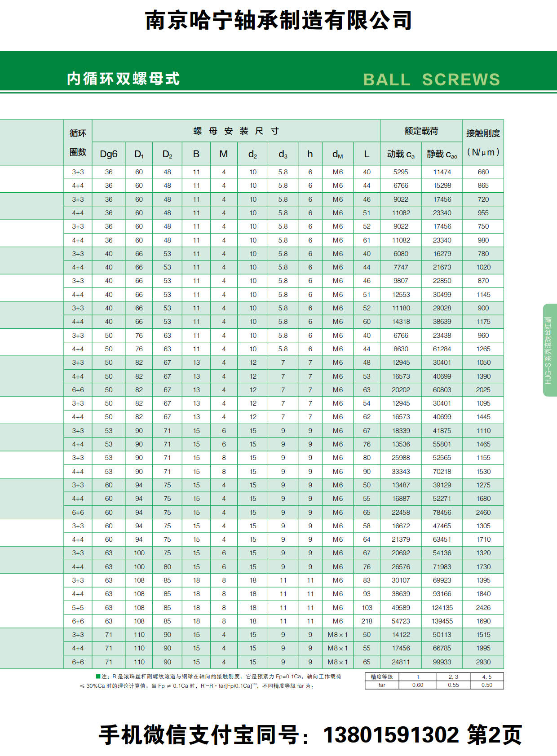Click dynamic load value 21379
The width and height of the screenshot is (557, 756).
pos(401,539)
